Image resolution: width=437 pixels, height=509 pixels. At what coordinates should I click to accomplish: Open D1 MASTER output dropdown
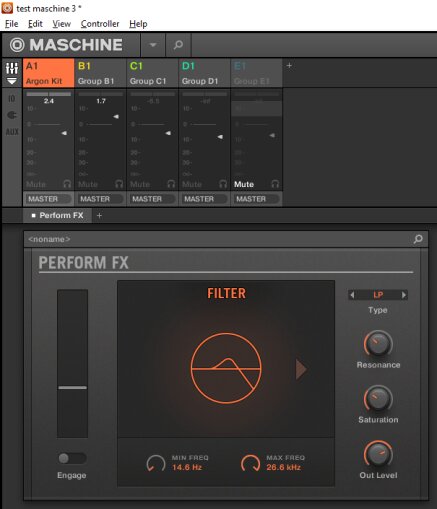pyautogui.click(x=205, y=199)
